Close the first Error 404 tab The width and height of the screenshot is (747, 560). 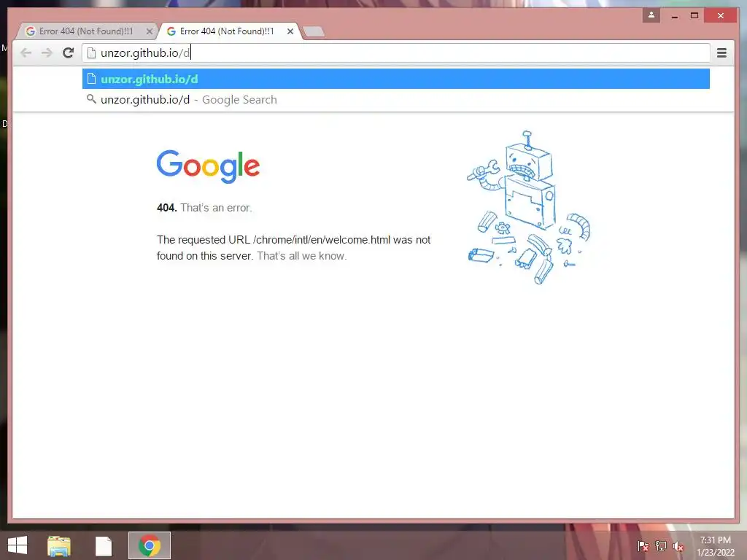point(149,31)
